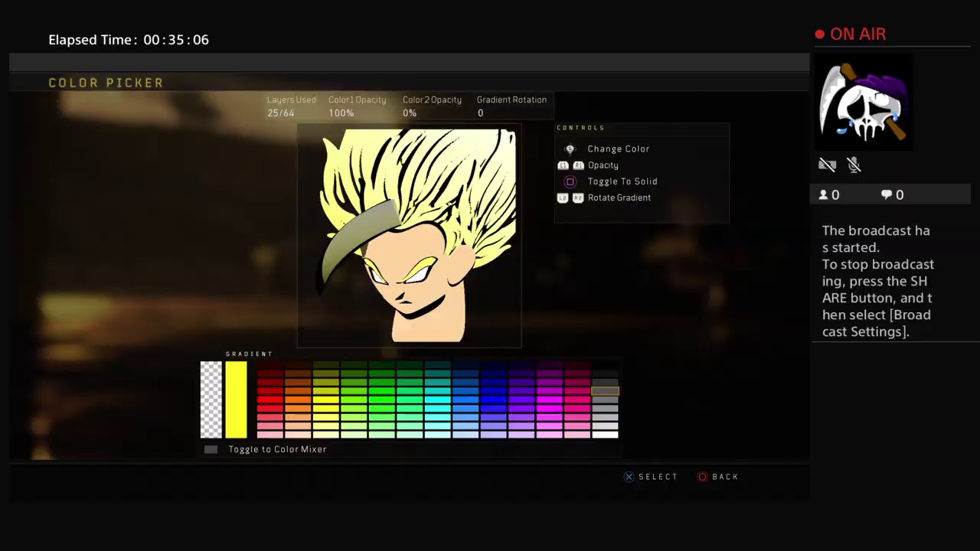Click the Color 2 Opacity 0% value
This screenshot has height=551, width=980.
pyautogui.click(x=410, y=113)
